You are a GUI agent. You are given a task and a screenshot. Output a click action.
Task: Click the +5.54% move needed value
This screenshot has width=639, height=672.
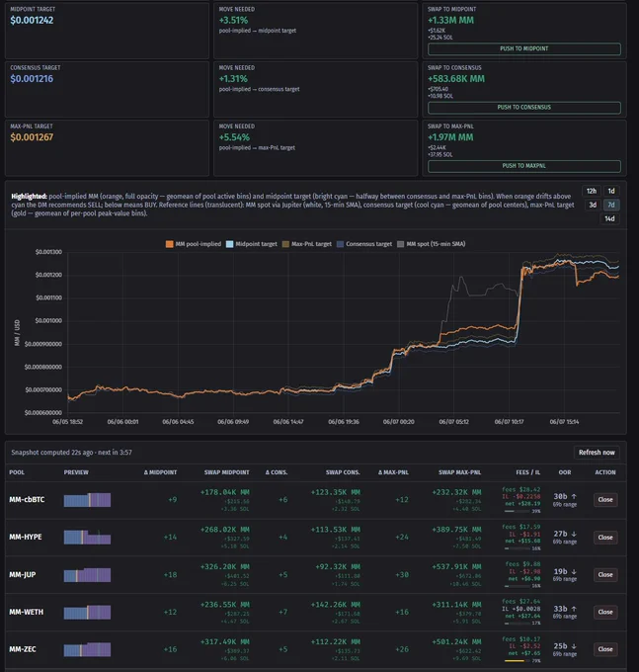[234, 137]
